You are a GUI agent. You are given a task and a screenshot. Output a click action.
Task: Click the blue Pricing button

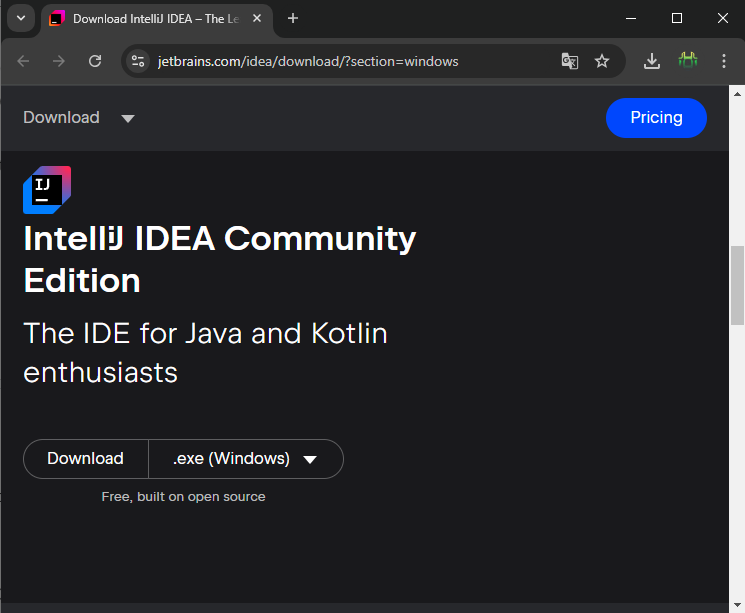656,118
